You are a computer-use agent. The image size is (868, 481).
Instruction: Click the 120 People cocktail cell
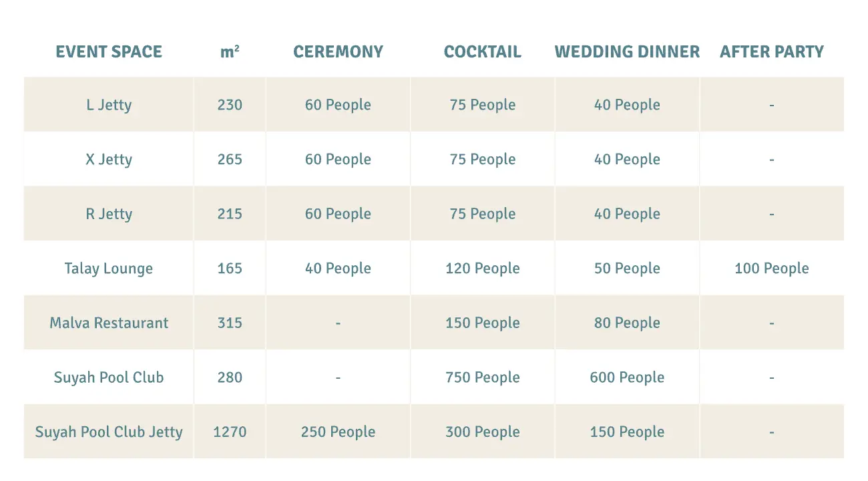(x=483, y=269)
